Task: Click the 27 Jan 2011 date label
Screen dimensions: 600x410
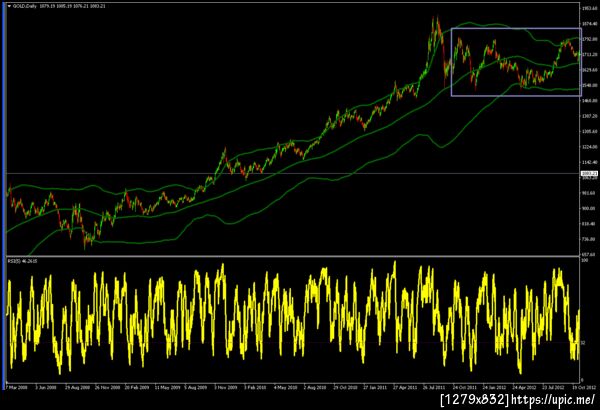Action: [x=375, y=387]
